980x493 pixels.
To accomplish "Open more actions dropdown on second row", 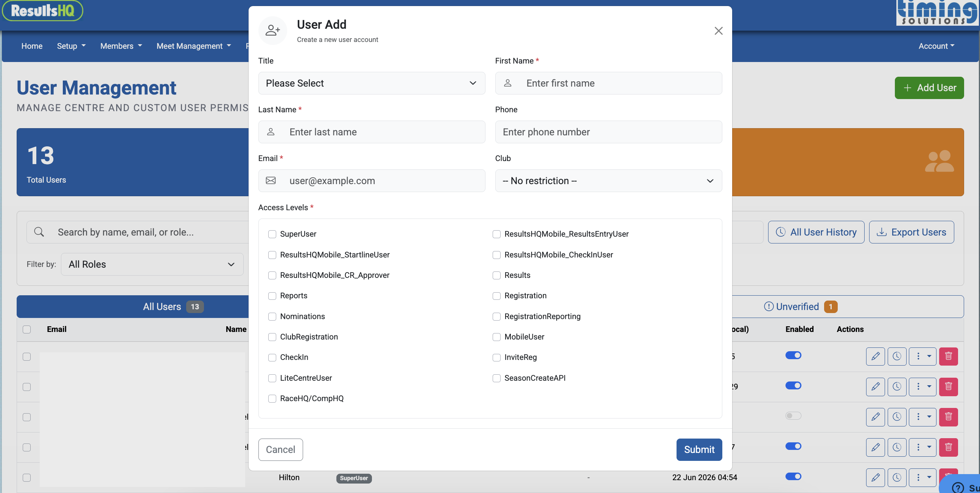I will tap(922, 386).
